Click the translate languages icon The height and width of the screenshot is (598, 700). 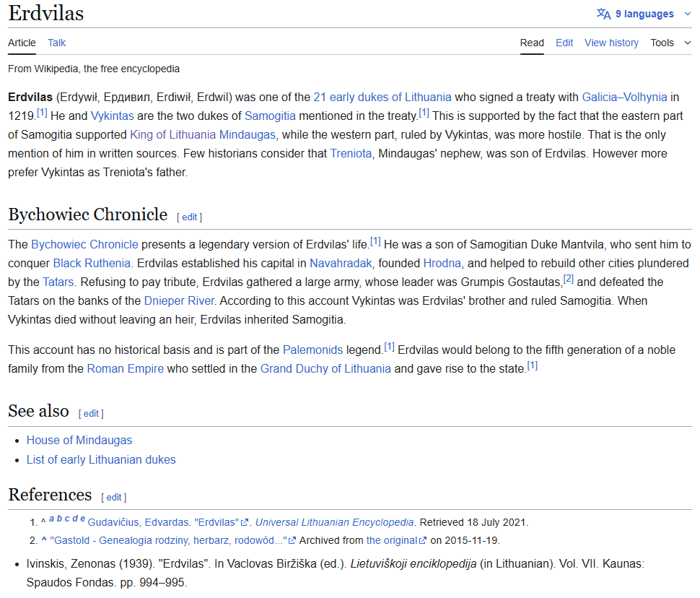tap(603, 14)
